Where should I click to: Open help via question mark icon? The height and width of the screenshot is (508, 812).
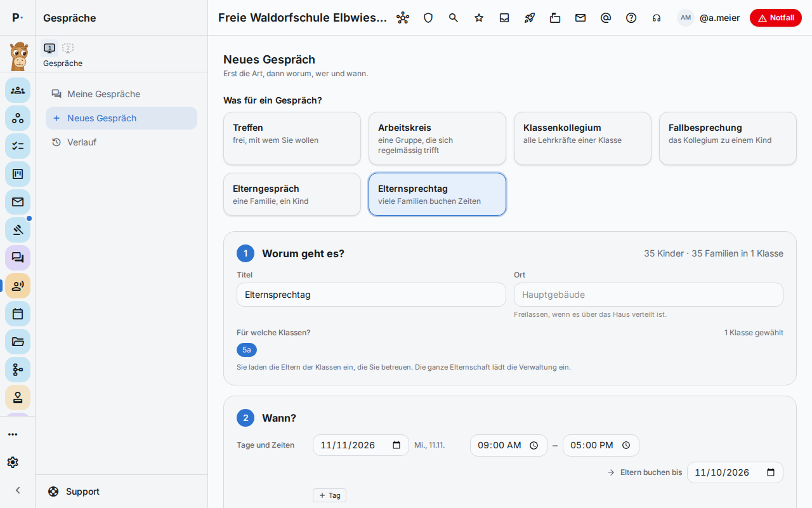631,18
